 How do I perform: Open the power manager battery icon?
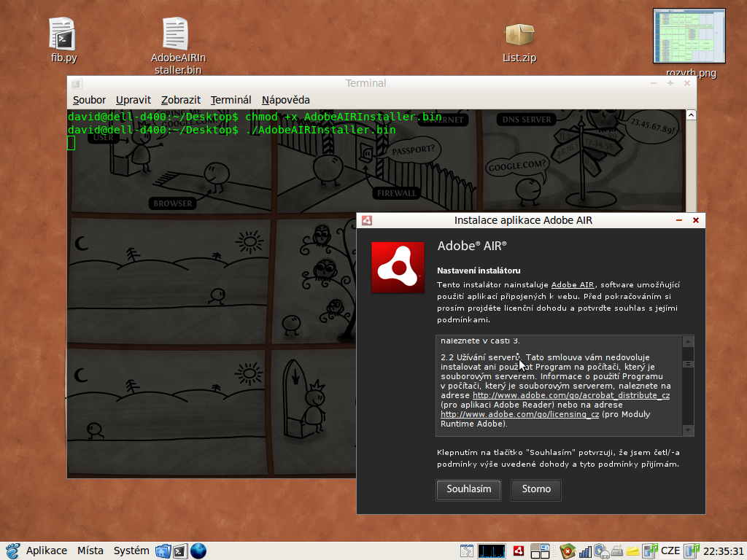(x=601, y=551)
